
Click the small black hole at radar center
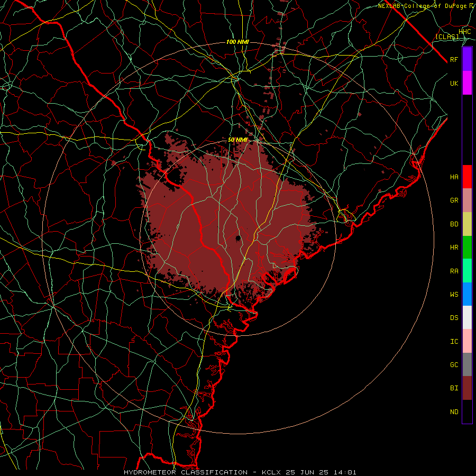239,238
